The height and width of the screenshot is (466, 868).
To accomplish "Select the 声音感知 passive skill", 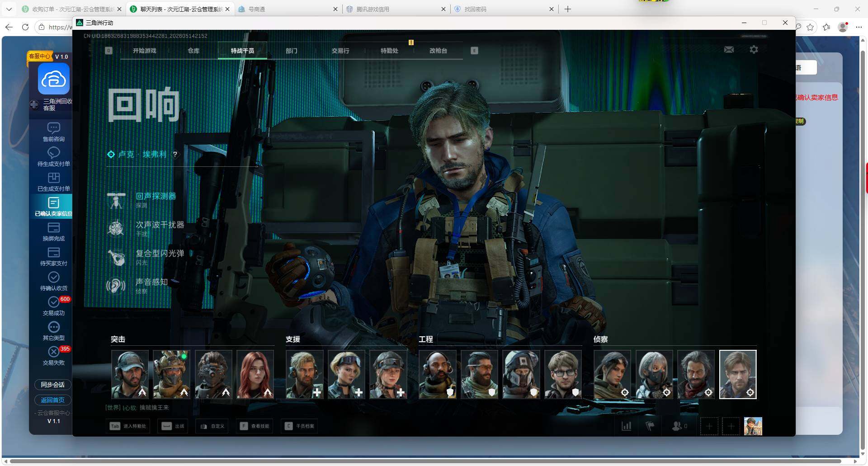I will pos(138,286).
